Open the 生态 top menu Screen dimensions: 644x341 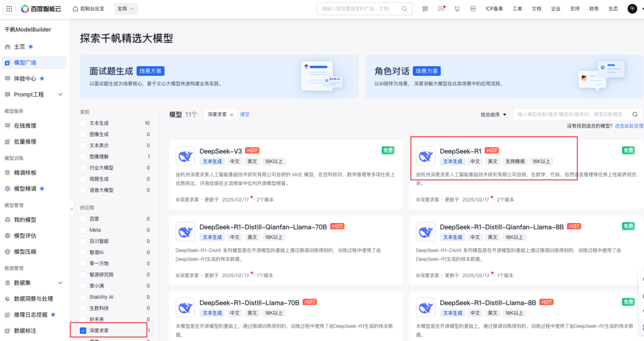[613, 8]
